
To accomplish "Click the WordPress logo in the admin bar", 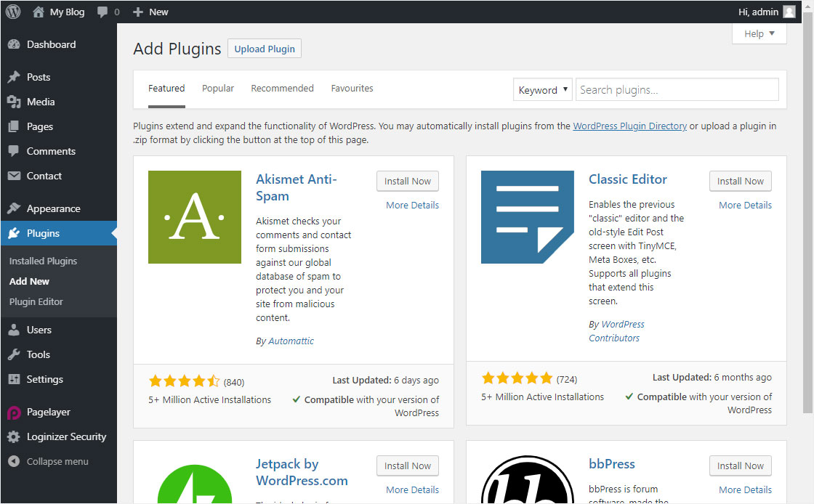I will coord(13,12).
